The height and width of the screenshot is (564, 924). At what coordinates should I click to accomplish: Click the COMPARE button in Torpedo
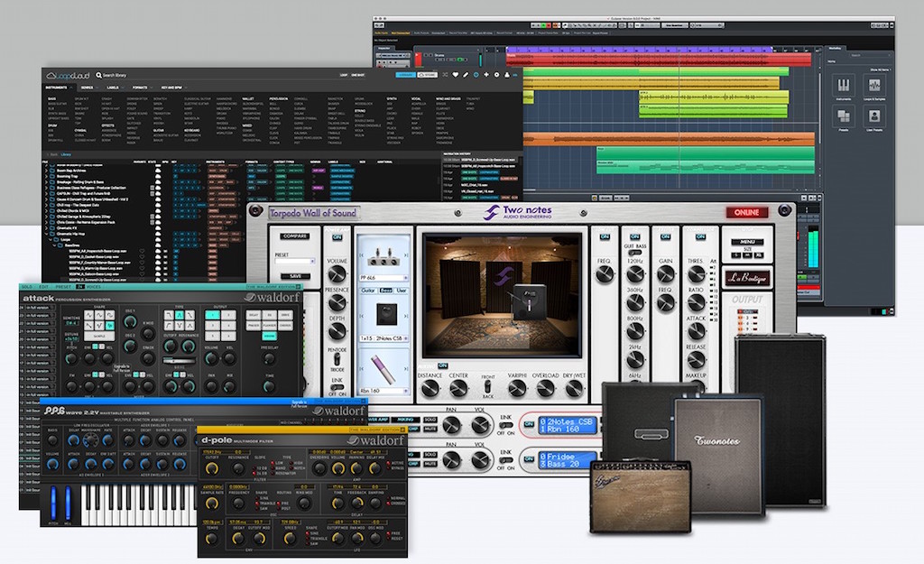pyautogui.click(x=295, y=236)
